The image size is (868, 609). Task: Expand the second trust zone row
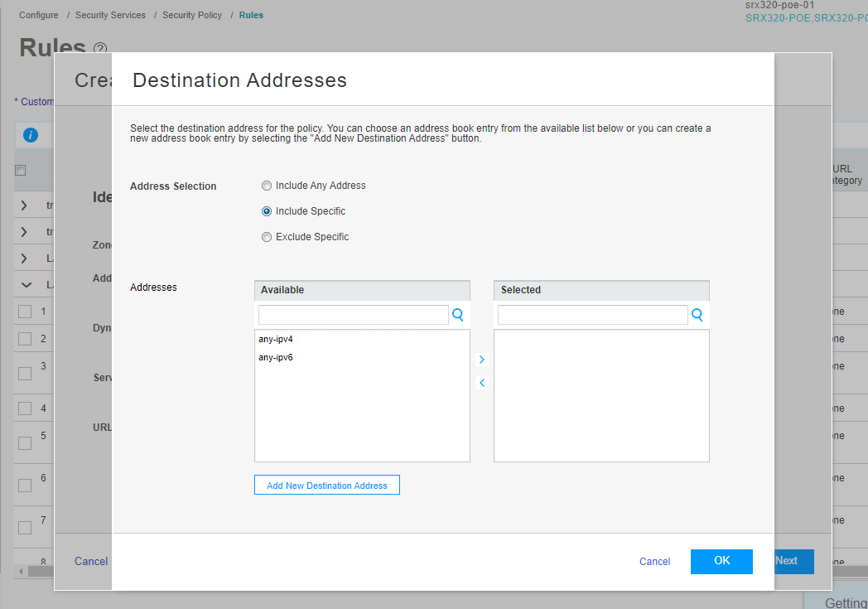[26, 231]
